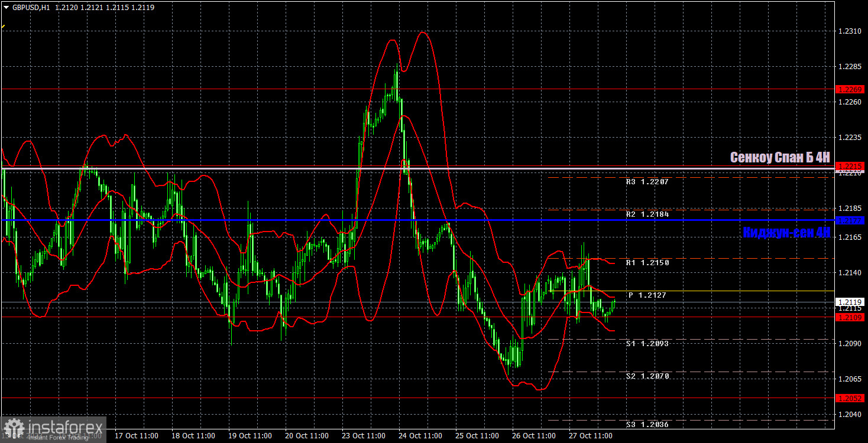Click the R1 1.2150 pivot label
This screenshot has height=443, width=868.
647,262
